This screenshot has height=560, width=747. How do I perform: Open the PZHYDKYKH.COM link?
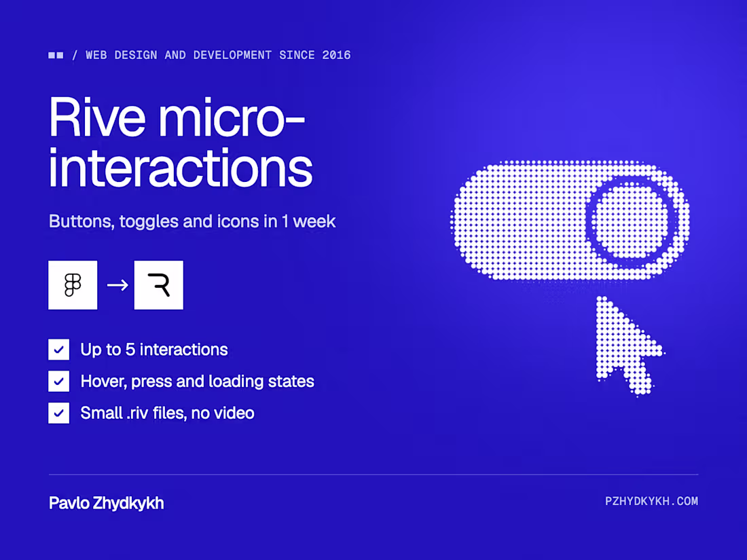[x=651, y=501]
